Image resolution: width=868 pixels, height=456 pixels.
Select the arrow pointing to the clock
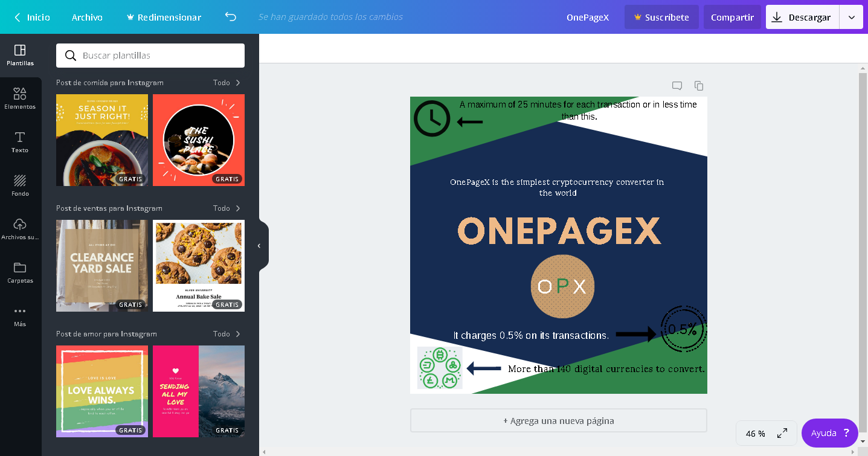tap(470, 122)
